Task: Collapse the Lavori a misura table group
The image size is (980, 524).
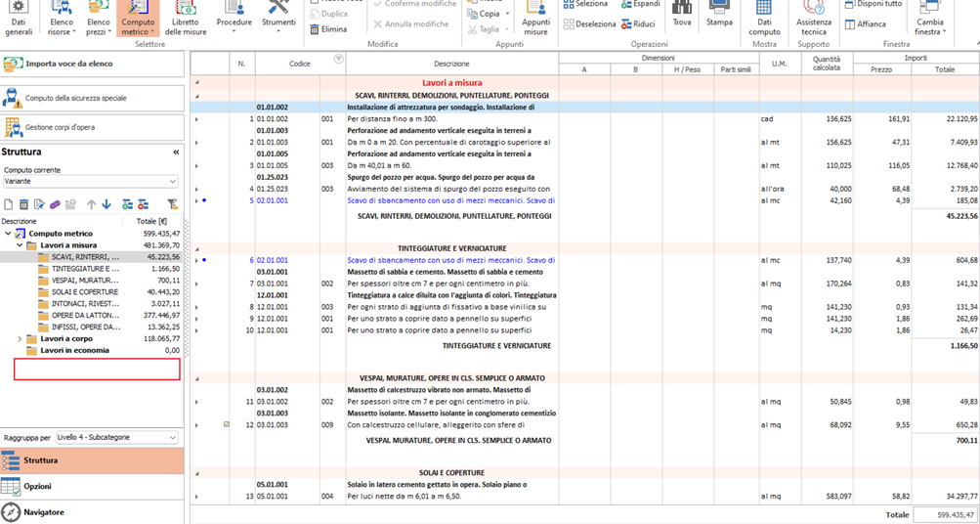Action: point(197,82)
